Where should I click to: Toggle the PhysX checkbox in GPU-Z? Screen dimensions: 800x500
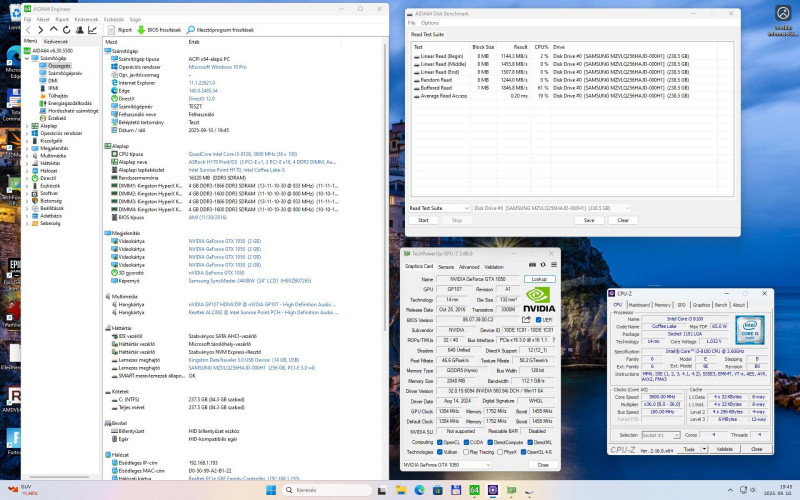click(499, 452)
